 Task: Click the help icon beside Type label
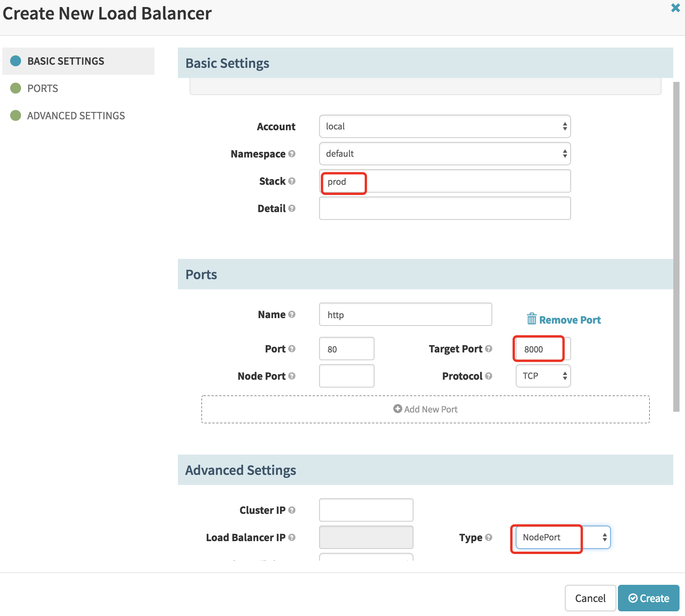(x=488, y=538)
